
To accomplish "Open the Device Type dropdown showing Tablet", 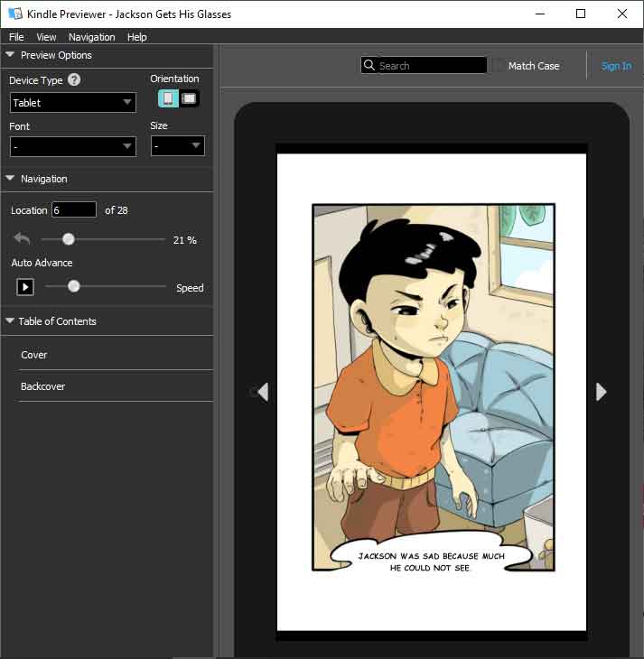I will tap(73, 103).
